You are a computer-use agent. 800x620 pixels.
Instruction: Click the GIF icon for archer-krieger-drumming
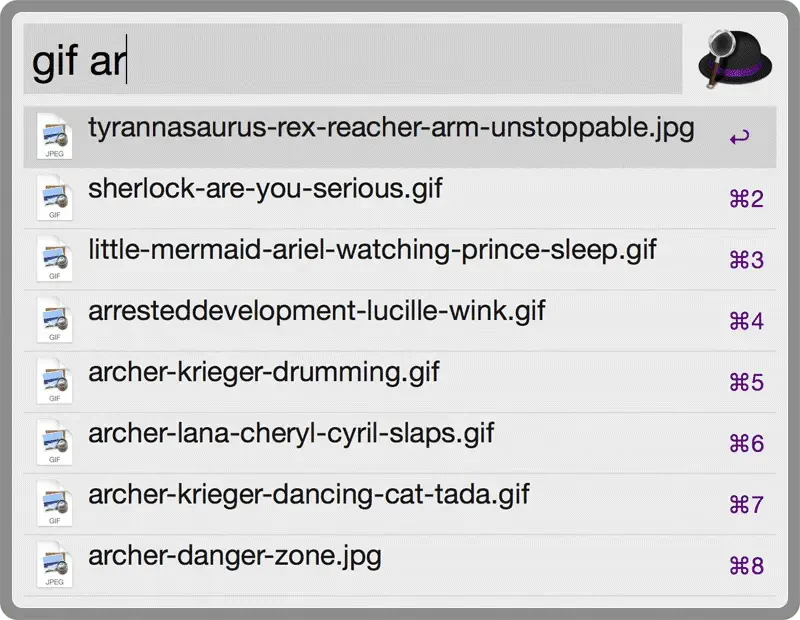[53, 381]
